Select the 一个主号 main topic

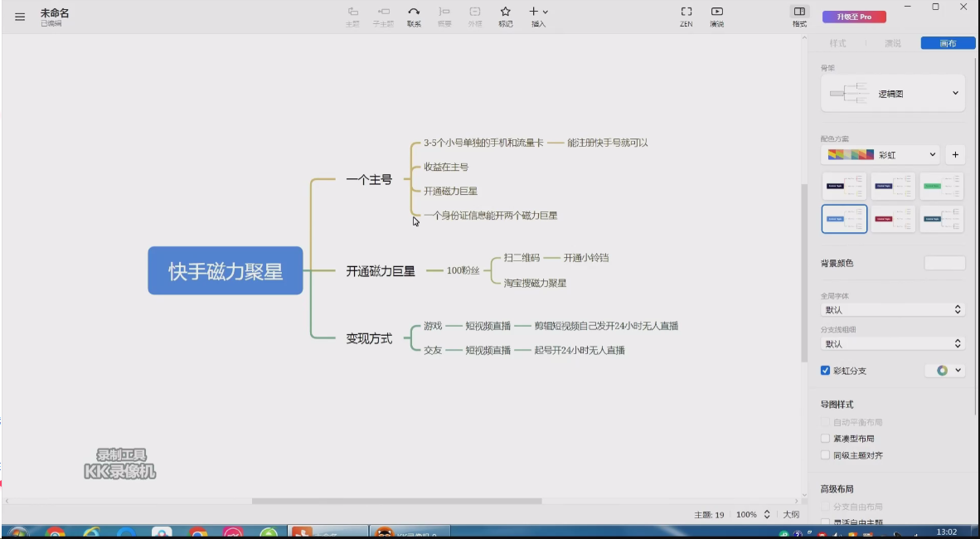tap(369, 179)
